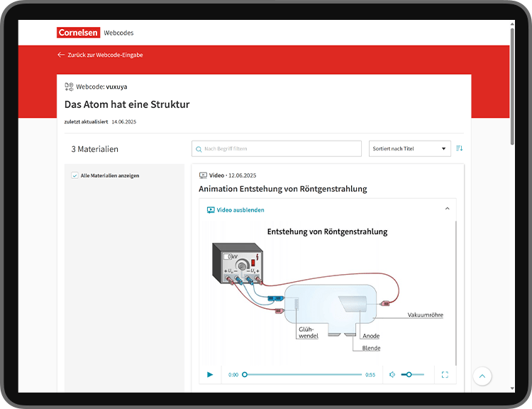This screenshot has height=409, width=532.
Task: Click the Blende label in the video
Action: click(x=371, y=348)
